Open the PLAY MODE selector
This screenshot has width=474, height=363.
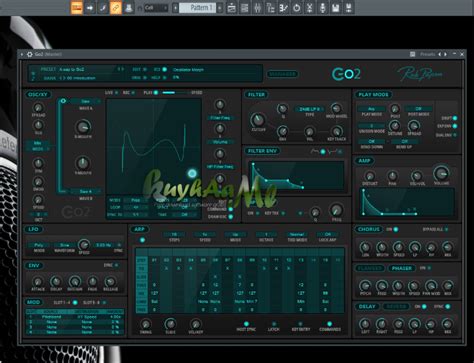click(x=371, y=109)
